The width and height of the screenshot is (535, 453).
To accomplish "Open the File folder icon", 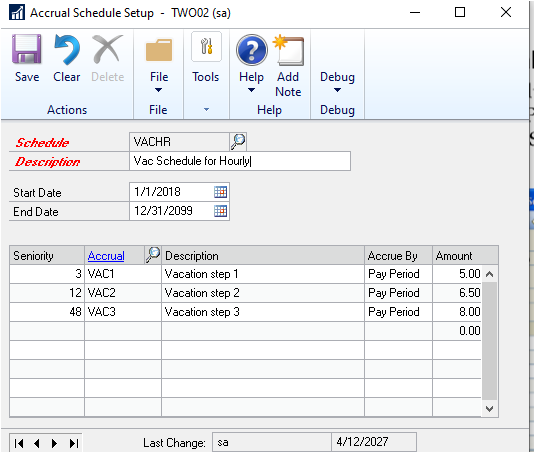I will (159, 50).
